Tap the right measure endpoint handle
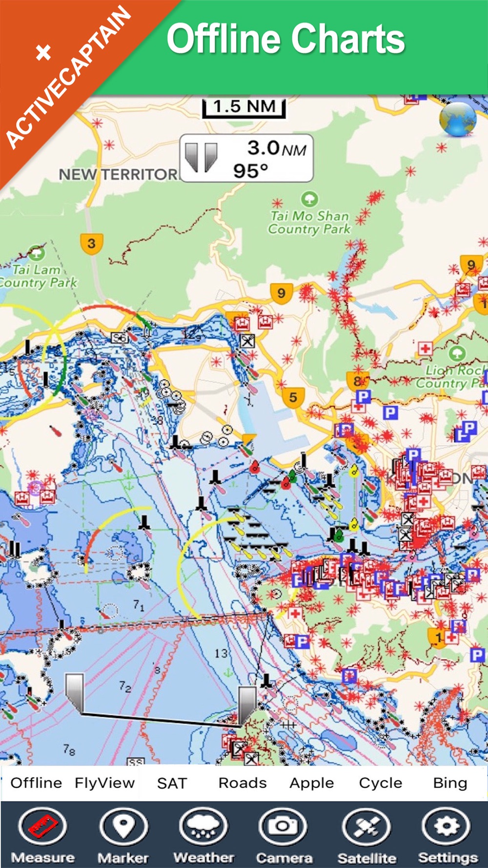The width and height of the screenshot is (488, 868). coord(247,706)
